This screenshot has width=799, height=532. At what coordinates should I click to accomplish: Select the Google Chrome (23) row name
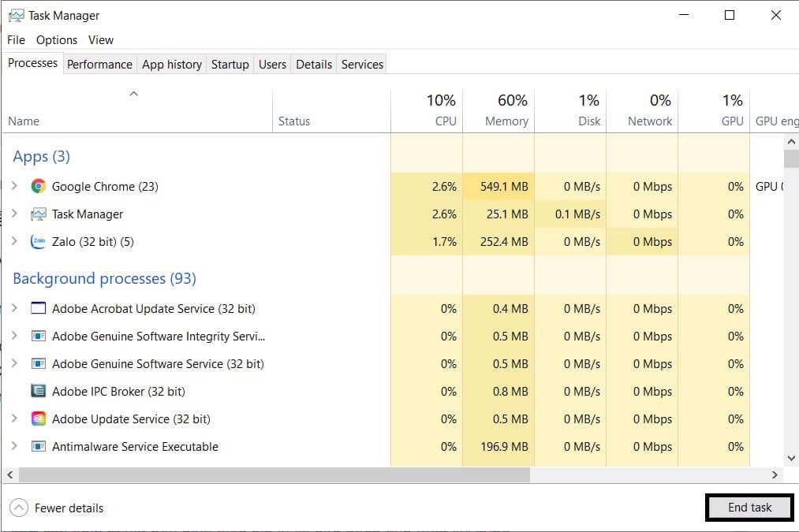click(x=105, y=186)
